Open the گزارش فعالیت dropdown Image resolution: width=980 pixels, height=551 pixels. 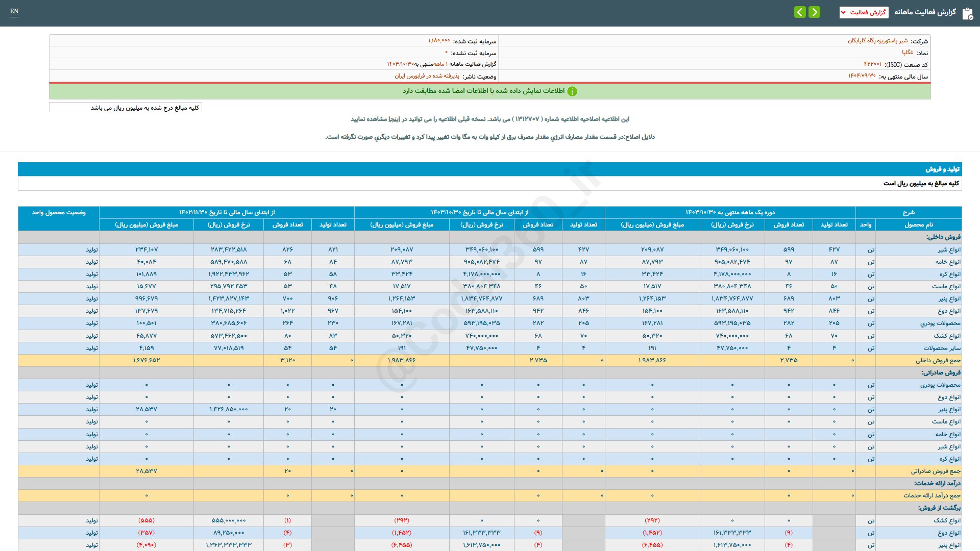[864, 12]
